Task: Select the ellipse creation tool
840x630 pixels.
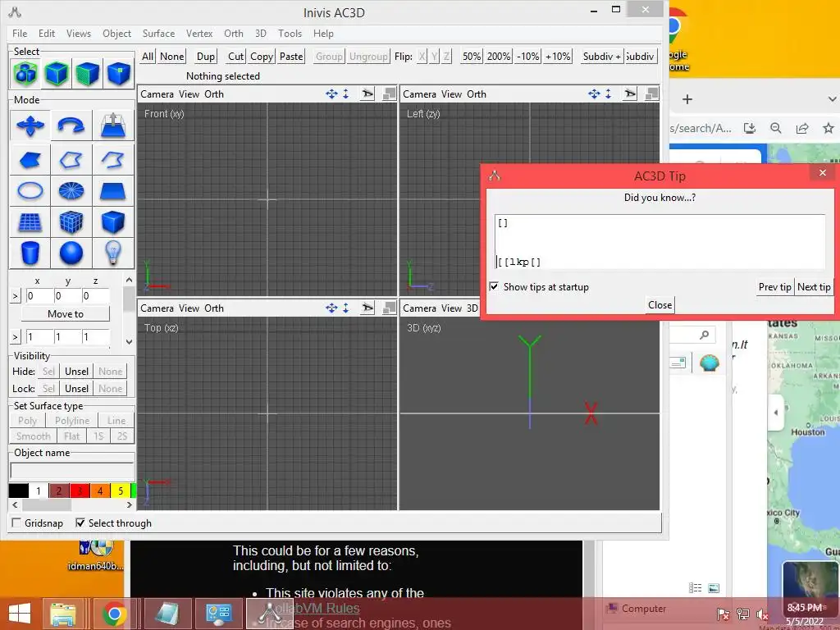Action: click(30, 190)
